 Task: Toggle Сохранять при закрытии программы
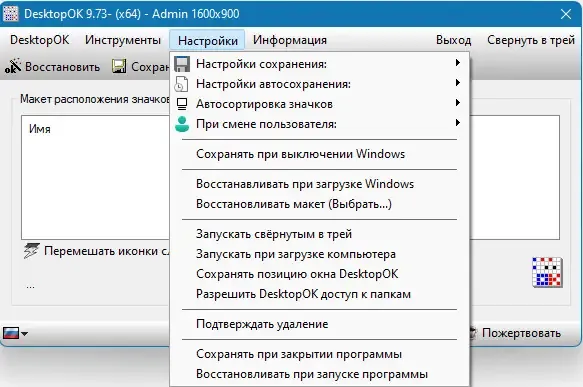(320, 355)
